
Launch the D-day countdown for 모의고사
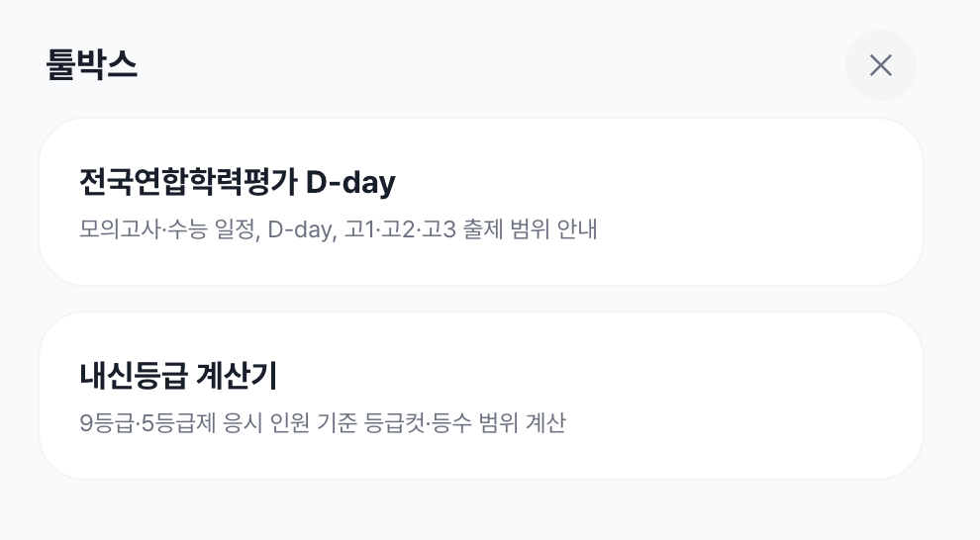point(481,202)
